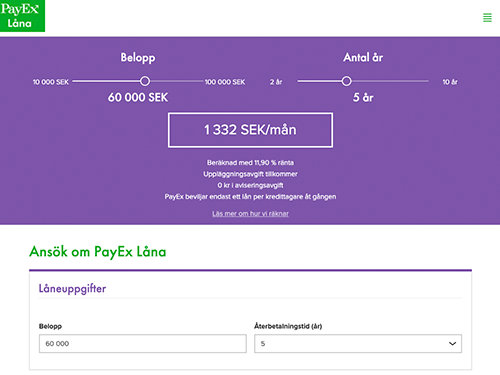Click the 1 332 SEK/mån box

(250, 130)
